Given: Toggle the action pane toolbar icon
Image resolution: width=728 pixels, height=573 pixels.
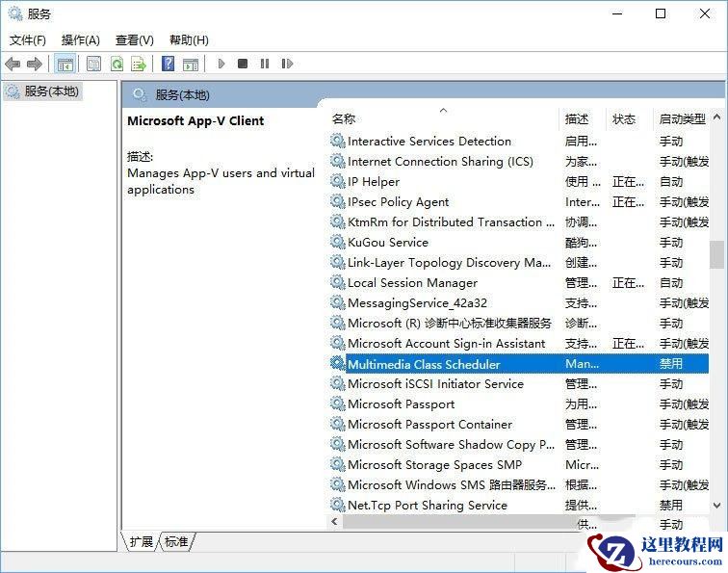Looking at the screenshot, I should click(x=191, y=64).
